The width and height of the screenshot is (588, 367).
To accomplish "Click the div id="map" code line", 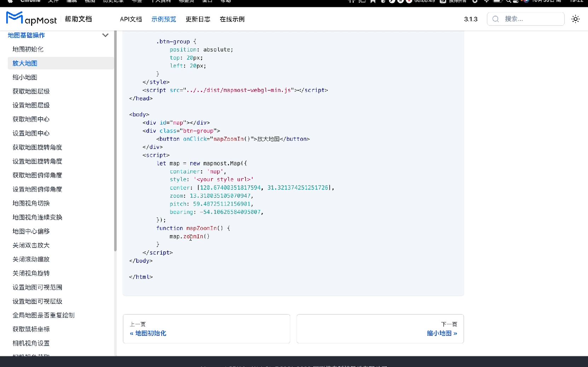I will point(176,123).
